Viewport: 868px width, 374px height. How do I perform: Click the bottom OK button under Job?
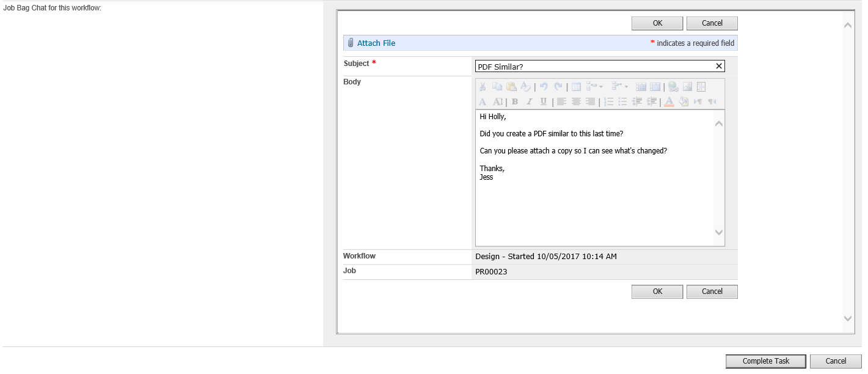click(x=657, y=291)
